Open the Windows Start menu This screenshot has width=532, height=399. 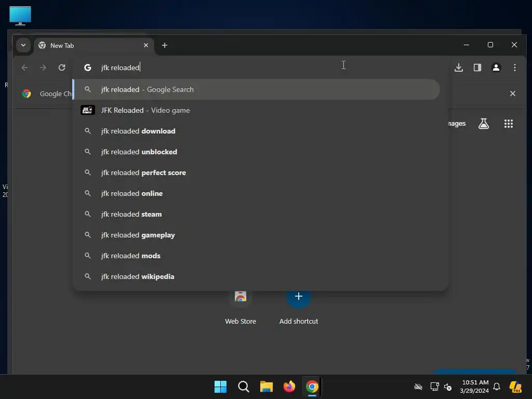click(x=220, y=387)
